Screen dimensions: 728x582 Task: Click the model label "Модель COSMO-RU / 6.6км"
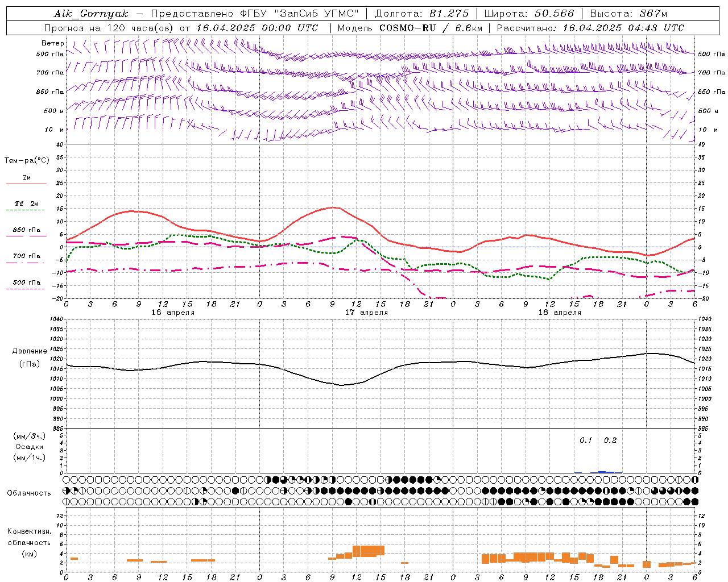point(410,28)
